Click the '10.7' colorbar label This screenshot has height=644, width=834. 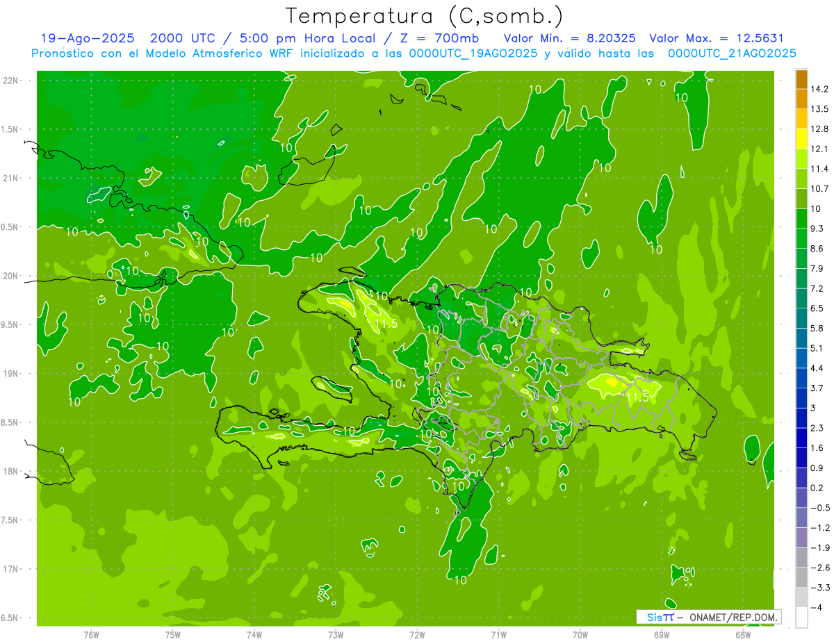click(819, 189)
